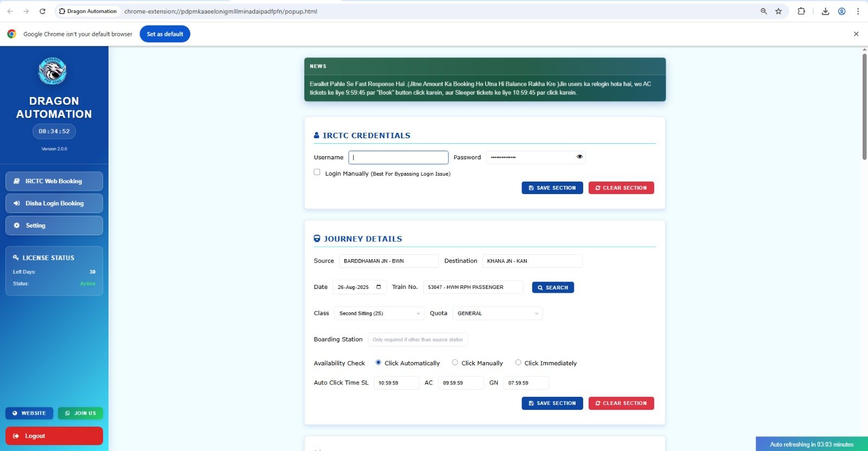Image resolution: width=868 pixels, height=451 pixels.
Task: Go to Disha Login Booking
Action: [54, 204]
